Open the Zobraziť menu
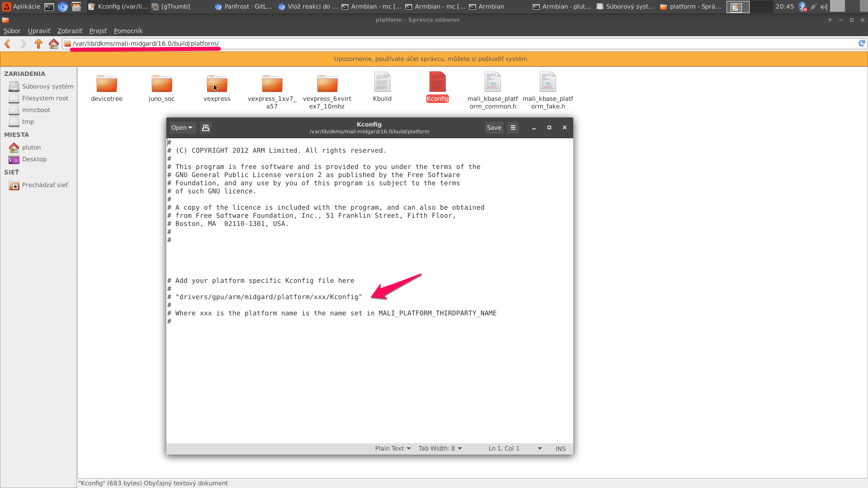This screenshot has height=488, width=868. point(70,31)
